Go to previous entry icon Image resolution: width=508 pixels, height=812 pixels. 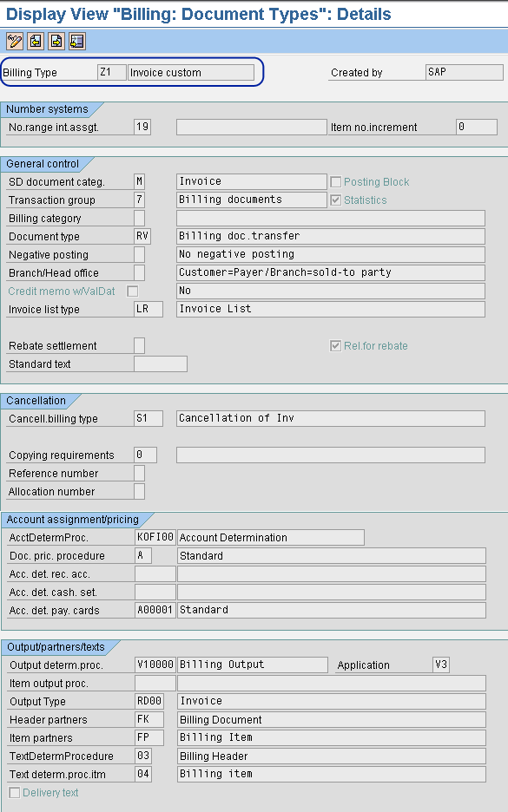pos(36,42)
